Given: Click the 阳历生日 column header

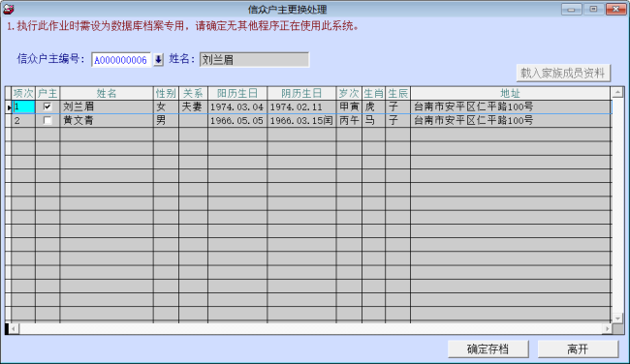Looking at the screenshot, I should click(x=237, y=94).
